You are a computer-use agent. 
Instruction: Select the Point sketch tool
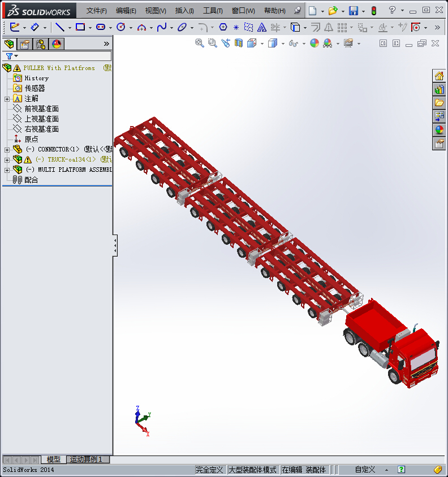point(236,27)
